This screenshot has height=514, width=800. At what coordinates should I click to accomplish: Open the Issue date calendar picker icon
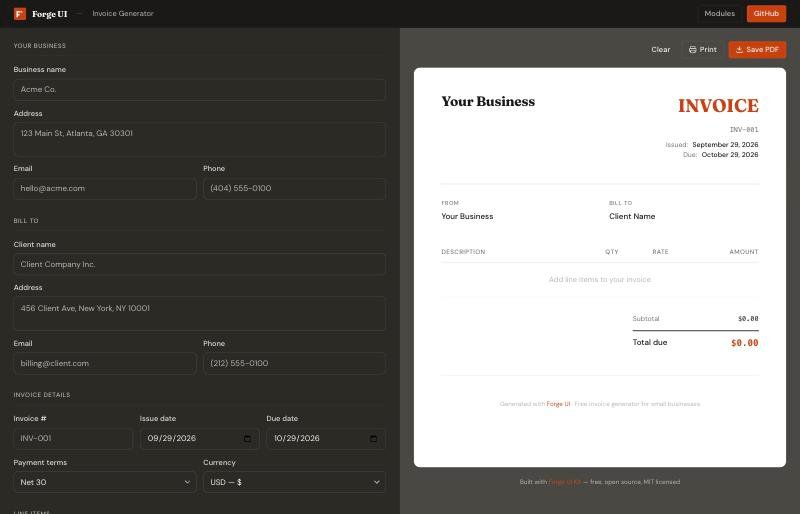(x=247, y=438)
